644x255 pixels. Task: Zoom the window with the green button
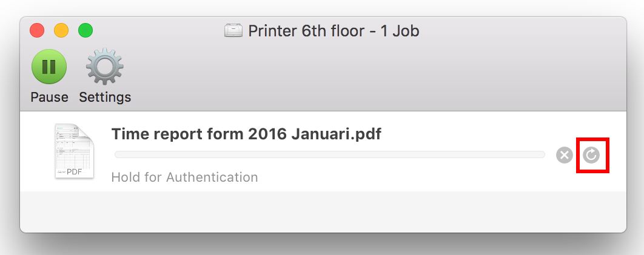(x=86, y=31)
